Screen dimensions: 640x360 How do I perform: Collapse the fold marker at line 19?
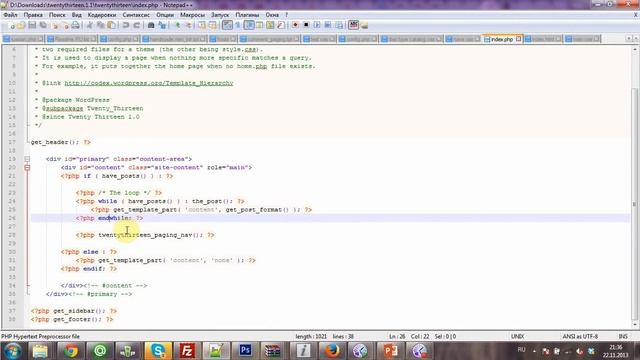pyautogui.click(x=27, y=159)
